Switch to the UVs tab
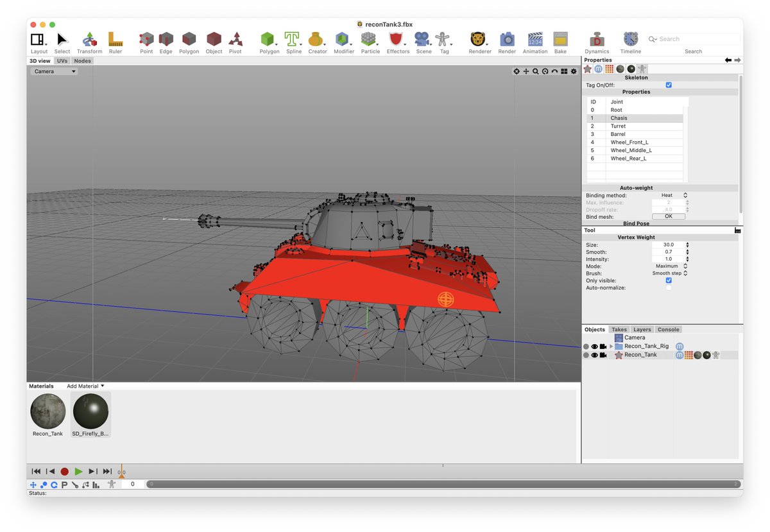 [x=62, y=60]
